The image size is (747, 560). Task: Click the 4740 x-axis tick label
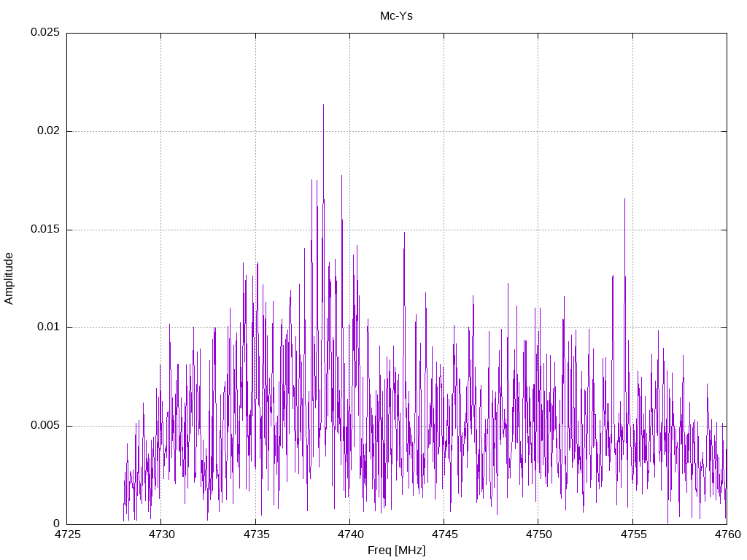pyautogui.click(x=350, y=534)
